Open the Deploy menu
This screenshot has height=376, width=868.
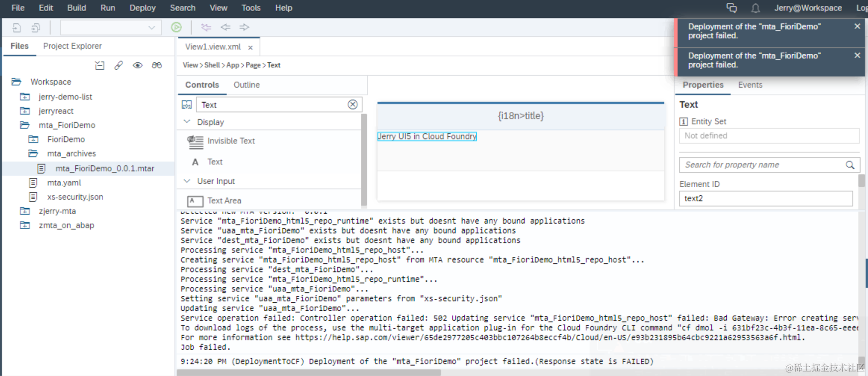tap(142, 8)
